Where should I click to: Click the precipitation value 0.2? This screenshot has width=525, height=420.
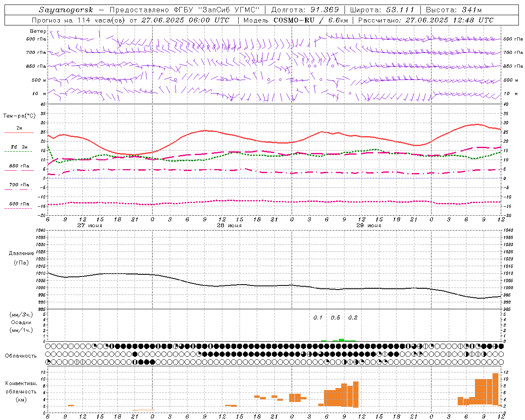click(x=353, y=317)
